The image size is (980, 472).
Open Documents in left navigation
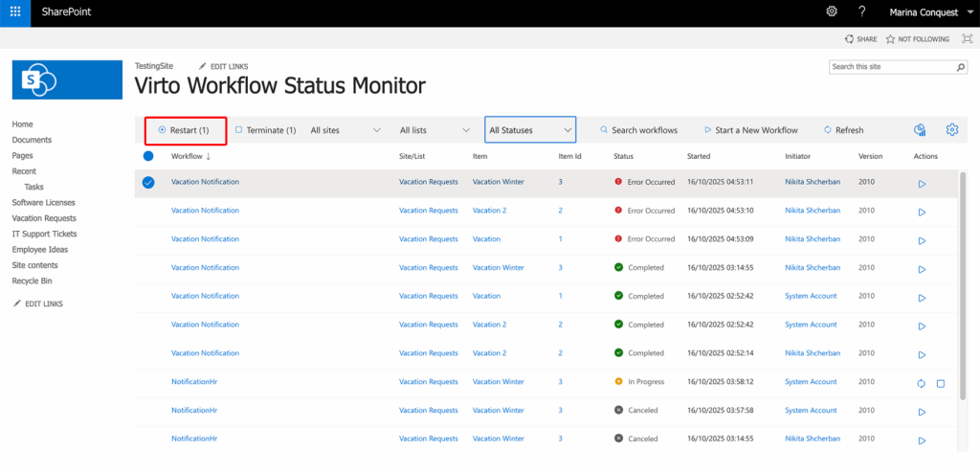[32, 140]
